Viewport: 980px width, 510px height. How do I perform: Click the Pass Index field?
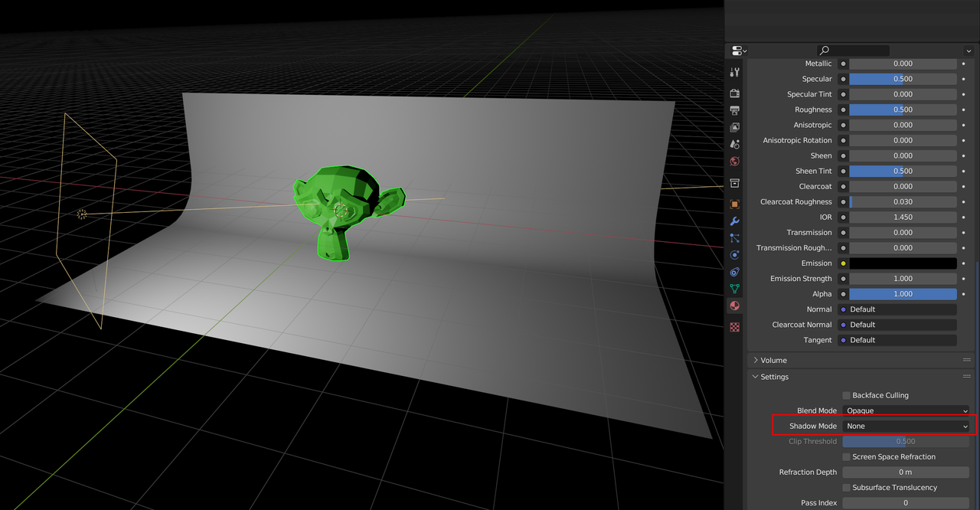(x=906, y=502)
